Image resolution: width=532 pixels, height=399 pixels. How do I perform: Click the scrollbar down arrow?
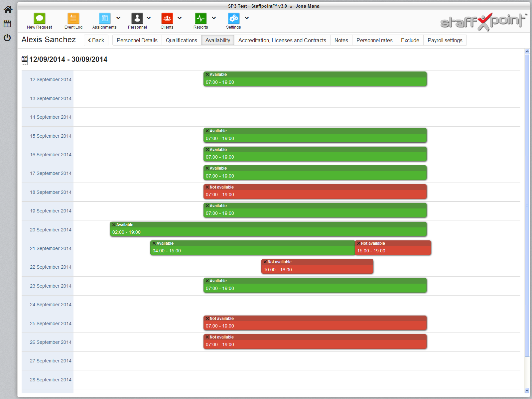527,391
